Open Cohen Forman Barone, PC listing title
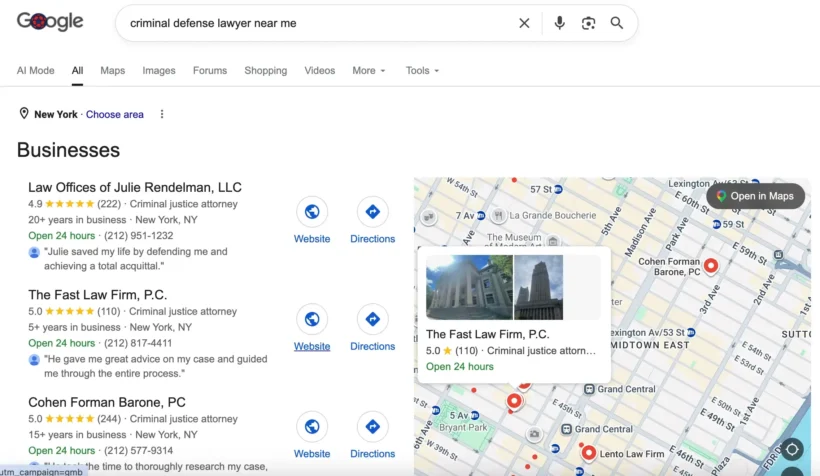This screenshot has height=476, width=820. (107, 402)
